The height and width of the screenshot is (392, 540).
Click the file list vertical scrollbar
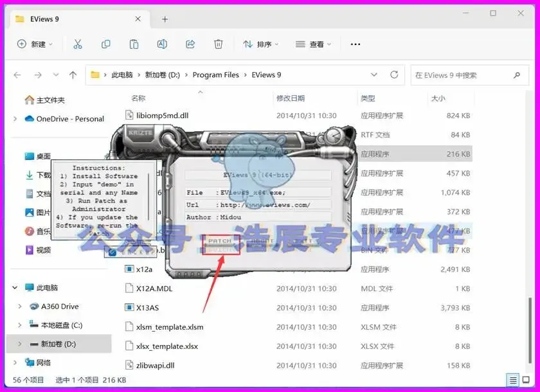530,330
